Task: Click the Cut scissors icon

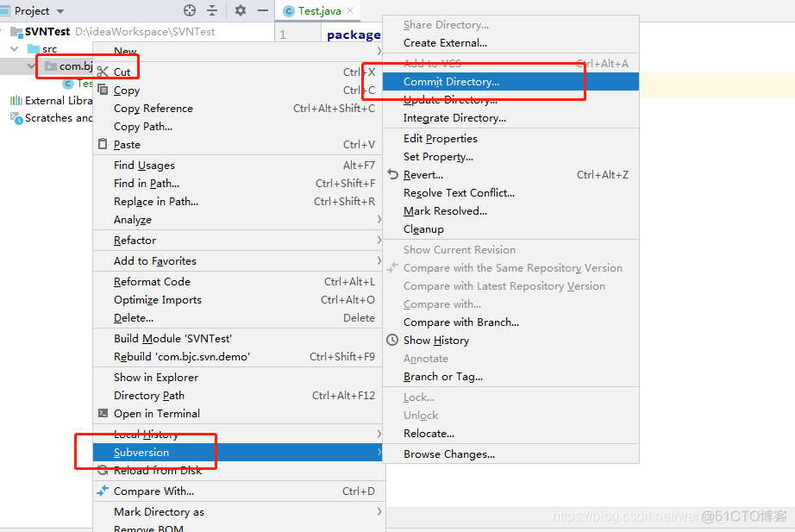Action: (103, 72)
